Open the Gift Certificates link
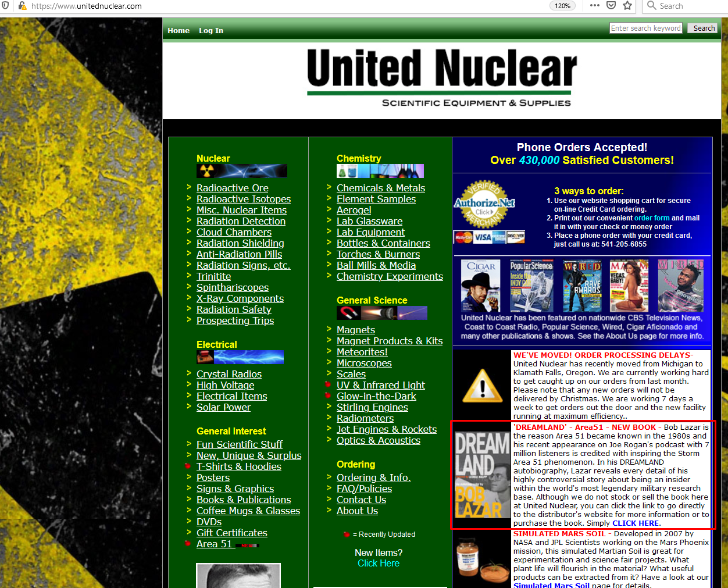728x588 pixels. [232, 533]
